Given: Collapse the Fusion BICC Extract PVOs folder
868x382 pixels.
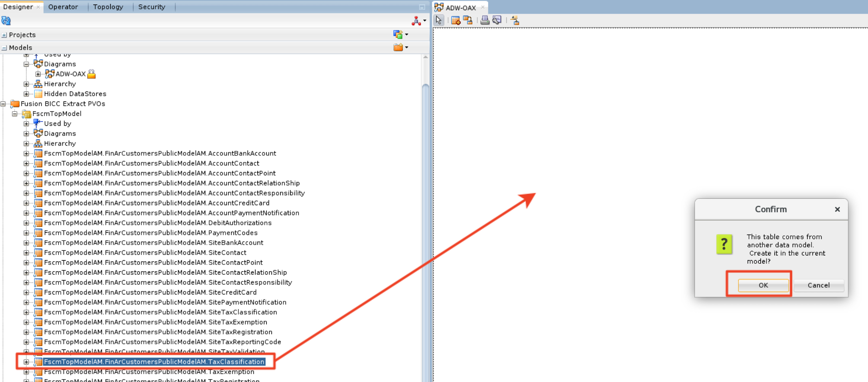Looking at the screenshot, I should 3,104.
